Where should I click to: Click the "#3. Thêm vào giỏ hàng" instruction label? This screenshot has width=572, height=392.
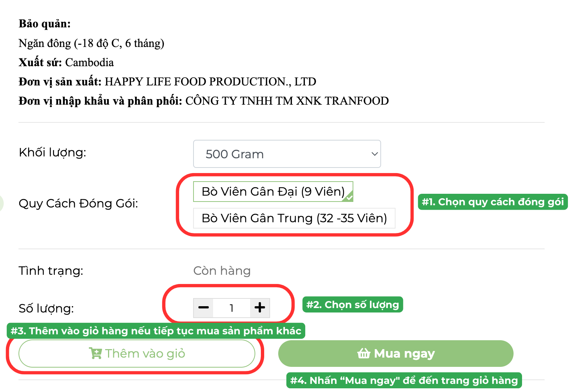pyautogui.click(x=156, y=331)
